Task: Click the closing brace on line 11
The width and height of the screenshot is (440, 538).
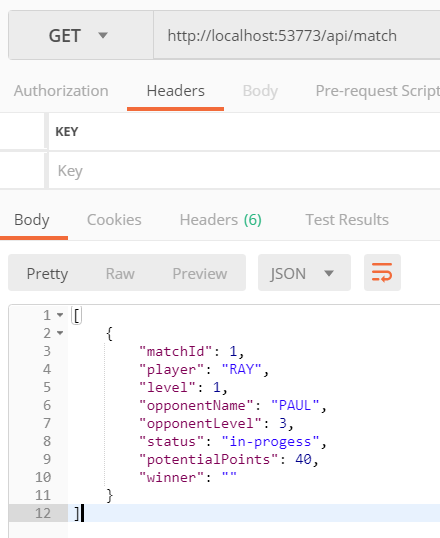Action: pyautogui.click(x=109, y=495)
